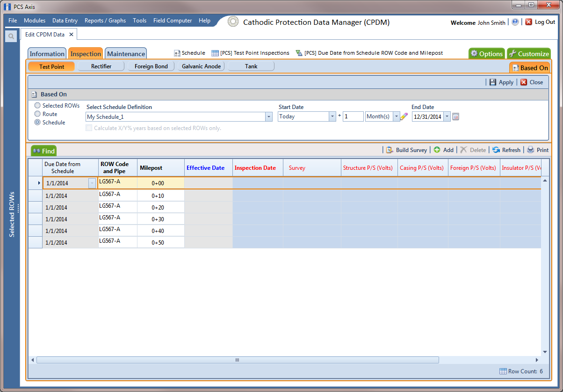Open the Field Computer menu
Image resolution: width=563 pixels, height=392 pixels.
coord(173,21)
